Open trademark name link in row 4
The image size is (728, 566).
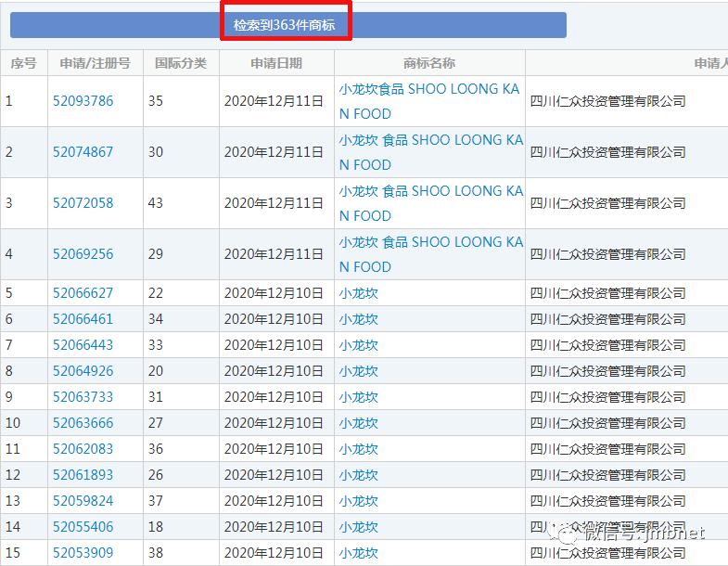[x=431, y=254]
